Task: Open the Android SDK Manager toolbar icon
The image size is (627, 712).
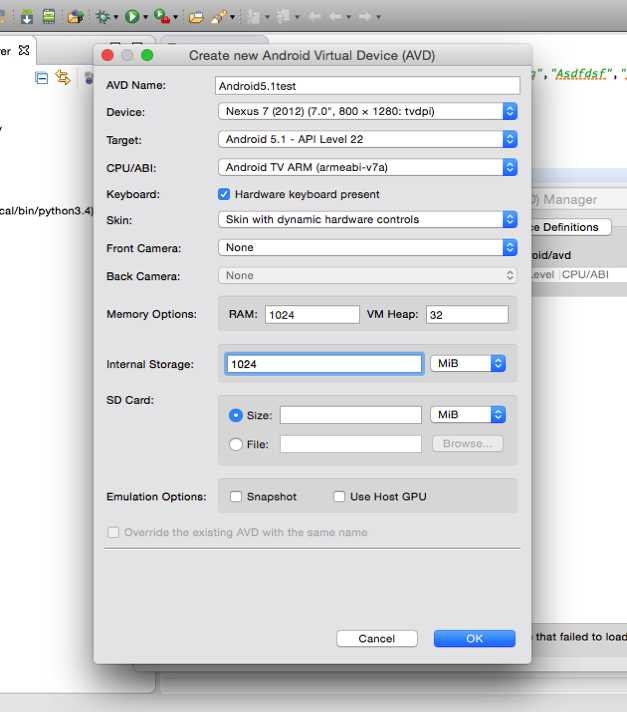Action: (x=27, y=17)
